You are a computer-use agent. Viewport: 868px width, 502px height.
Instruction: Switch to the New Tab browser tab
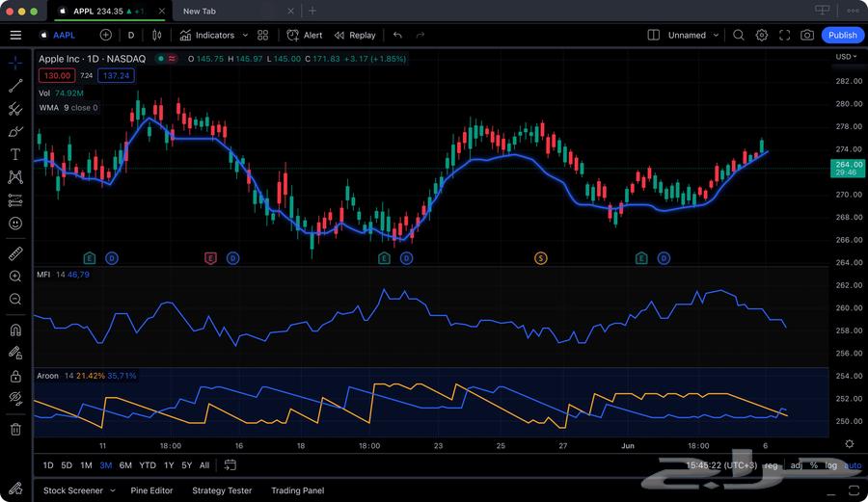point(200,11)
